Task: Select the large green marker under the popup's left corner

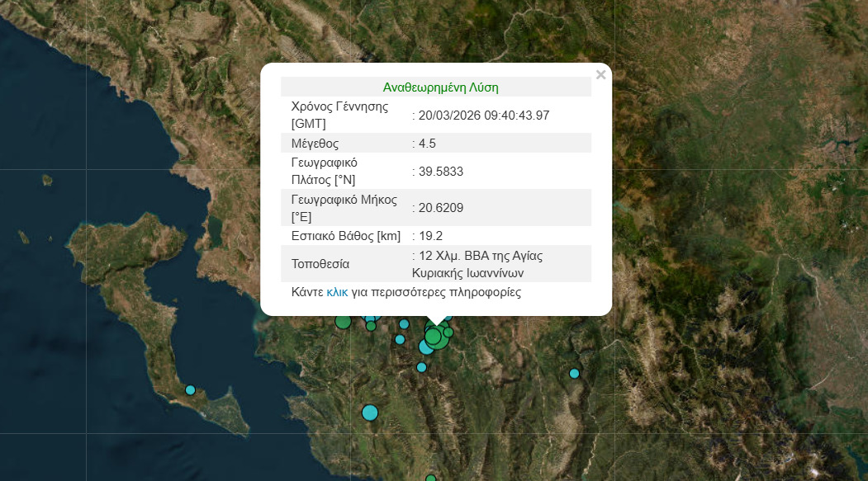Action: coord(343,322)
